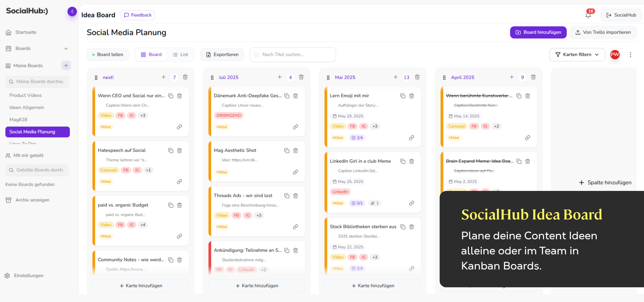
Task: Add a new board with the plus icon
Action: tap(66, 65)
